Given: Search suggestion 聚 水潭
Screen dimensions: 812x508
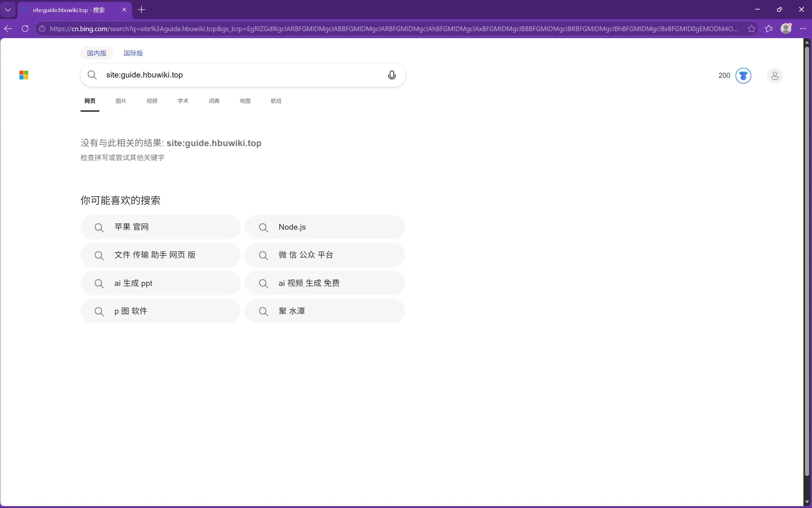Looking at the screenshot, I should click(325, 311).
